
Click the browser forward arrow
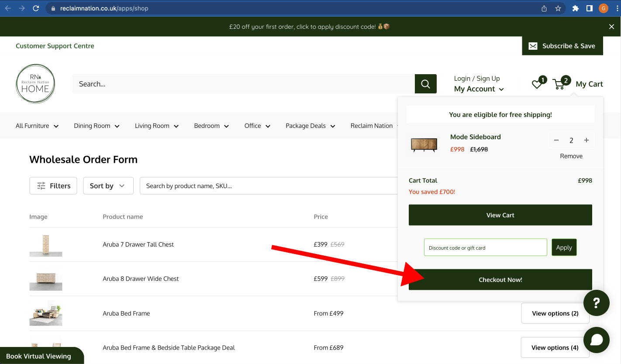[x=22, y=8]
